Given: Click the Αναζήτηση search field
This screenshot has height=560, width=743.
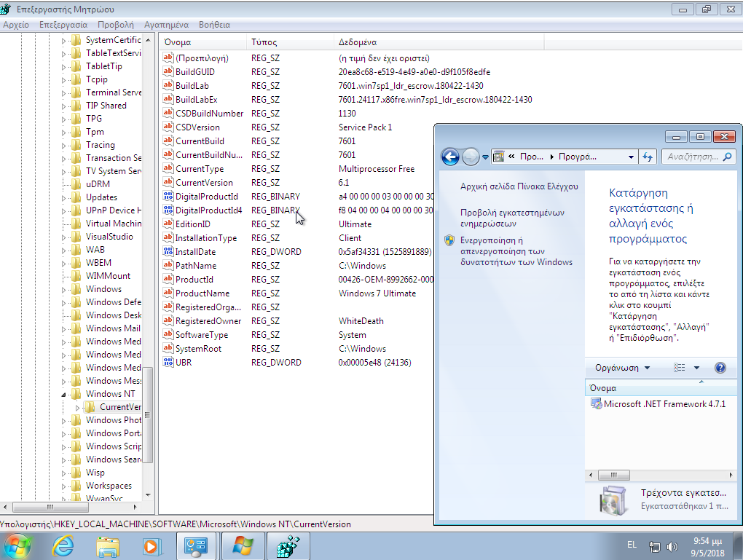Looking at the screenshot, I should tap(699, 157).
